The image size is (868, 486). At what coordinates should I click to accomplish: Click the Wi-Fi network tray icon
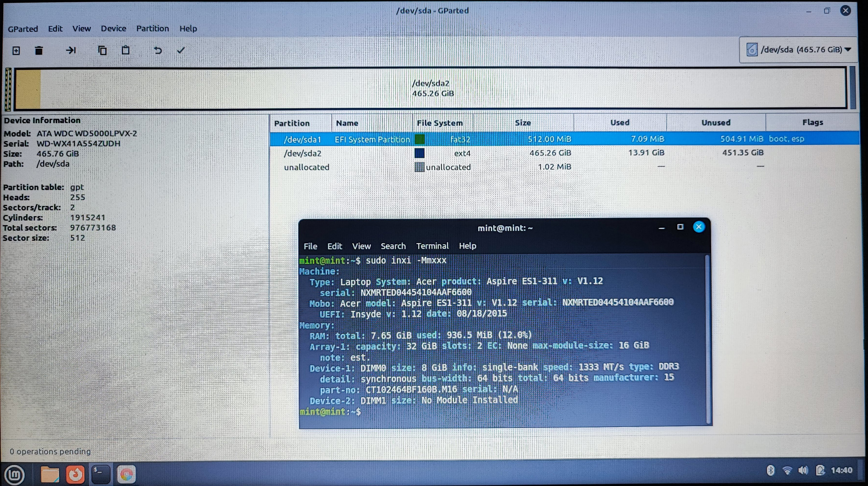pos(787,470)
